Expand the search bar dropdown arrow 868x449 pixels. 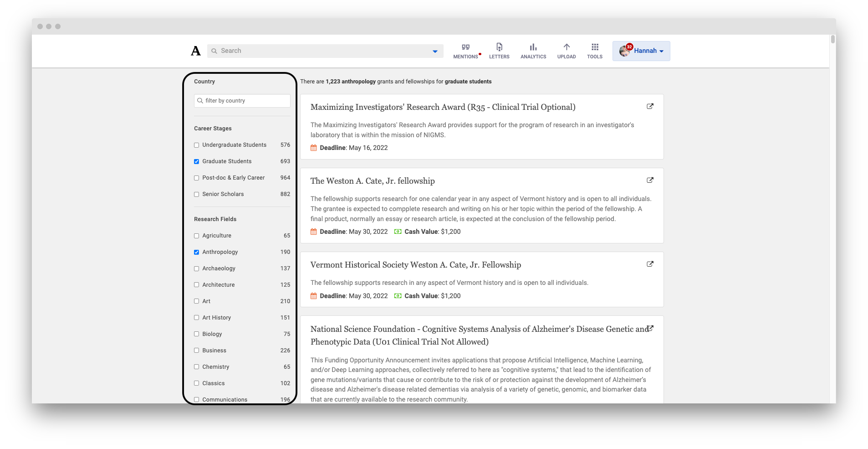[x=435, y=51]
